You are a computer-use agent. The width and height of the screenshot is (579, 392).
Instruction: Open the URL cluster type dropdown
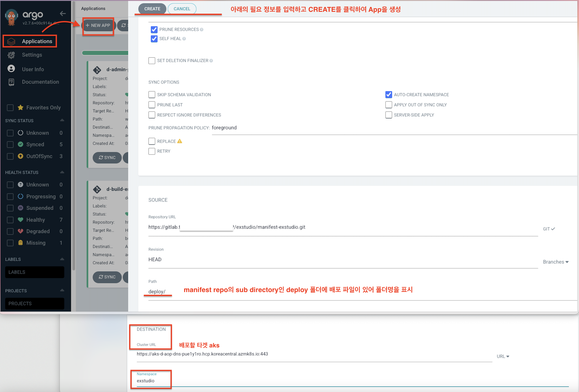coord(503,356)
